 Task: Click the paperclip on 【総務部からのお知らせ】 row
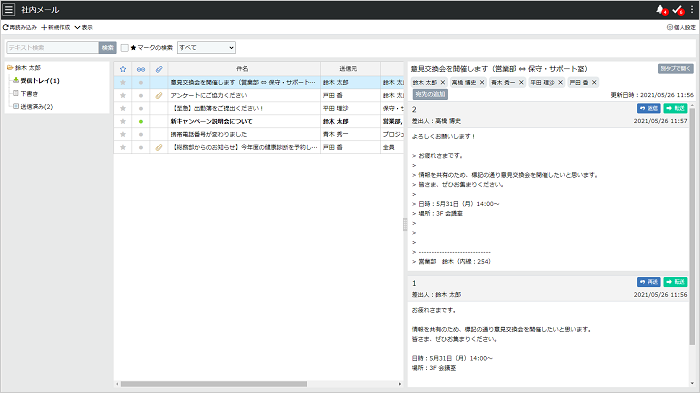(x=158, y=147)
